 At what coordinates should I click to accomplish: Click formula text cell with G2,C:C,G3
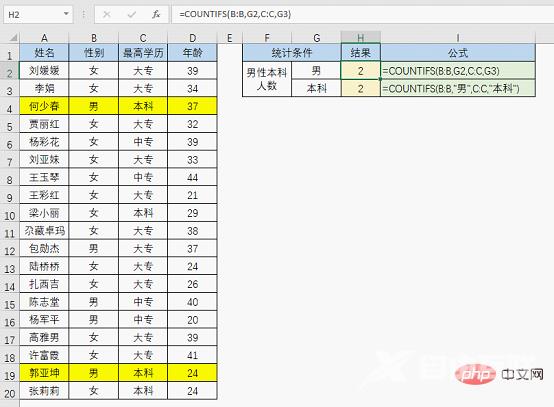[x=458, y=71]
